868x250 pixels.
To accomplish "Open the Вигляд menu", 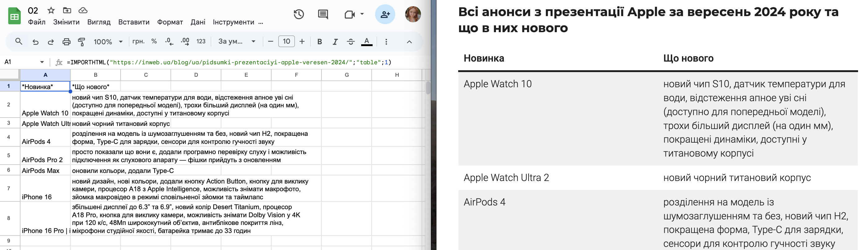I will 99,22.
